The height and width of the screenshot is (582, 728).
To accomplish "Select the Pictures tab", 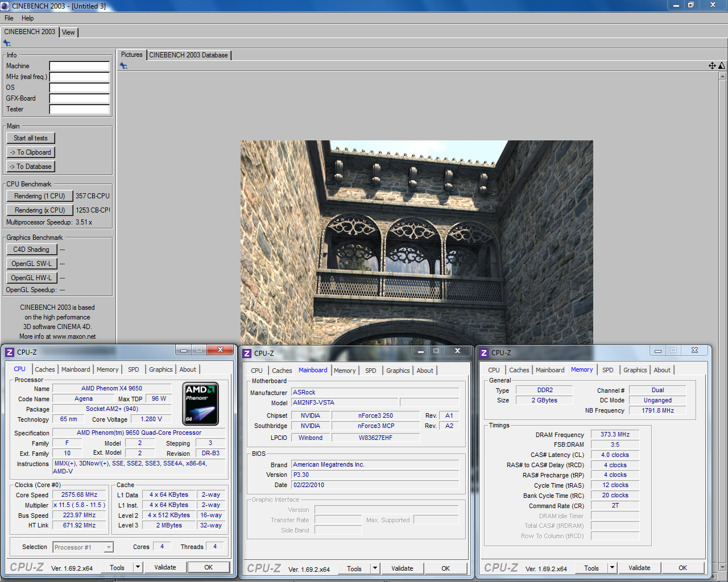I will 131,55.
